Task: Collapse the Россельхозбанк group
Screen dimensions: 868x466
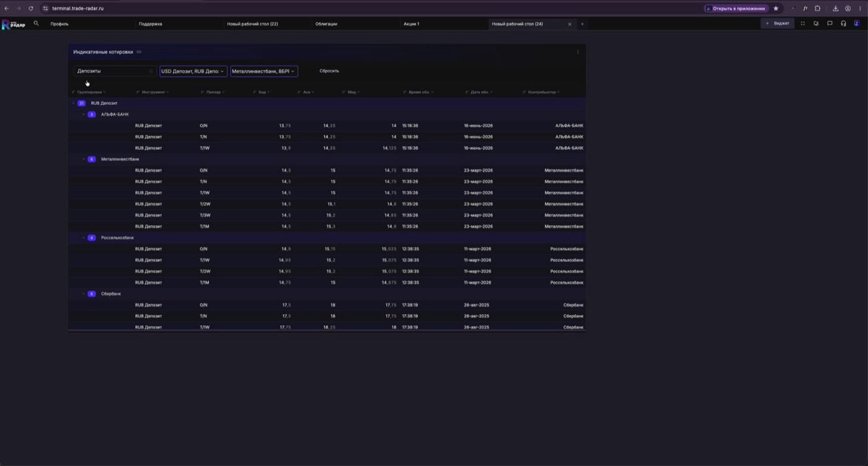Action: tap(84, 238)
